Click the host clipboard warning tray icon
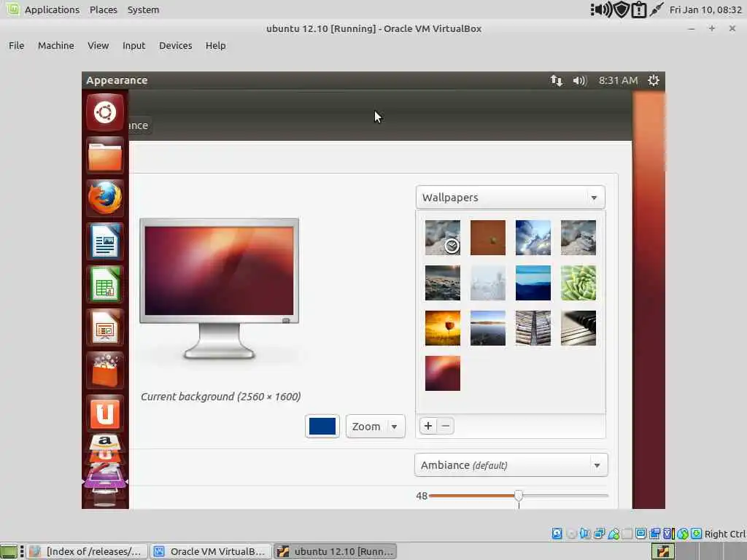The width and height of the screenshot is (747, 560). point(638,9)
